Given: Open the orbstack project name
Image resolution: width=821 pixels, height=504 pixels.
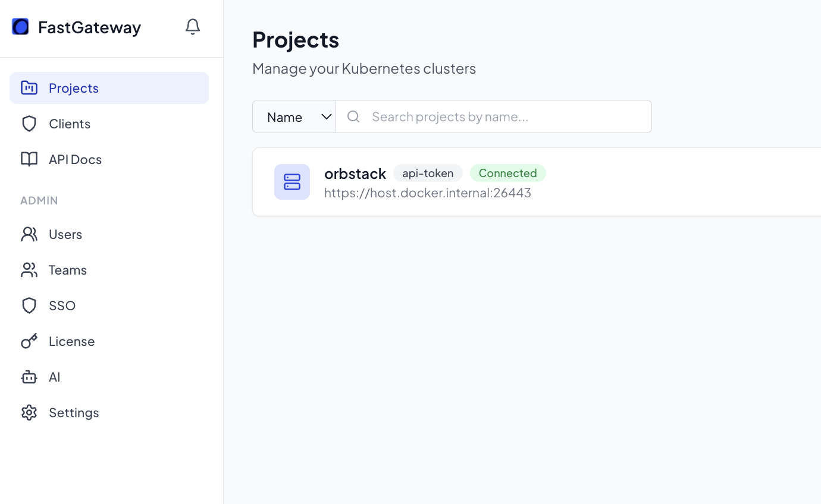Looking at the screenshot, I should point(355,174).
